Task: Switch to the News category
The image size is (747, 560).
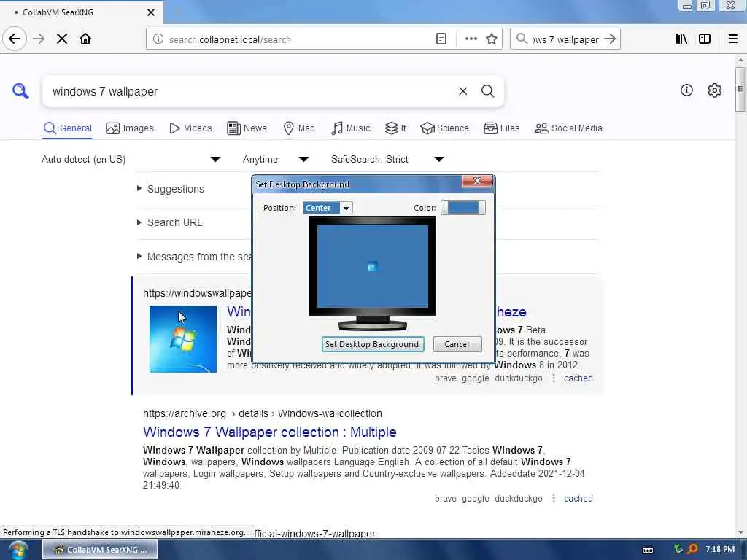Action: [247, 128]
